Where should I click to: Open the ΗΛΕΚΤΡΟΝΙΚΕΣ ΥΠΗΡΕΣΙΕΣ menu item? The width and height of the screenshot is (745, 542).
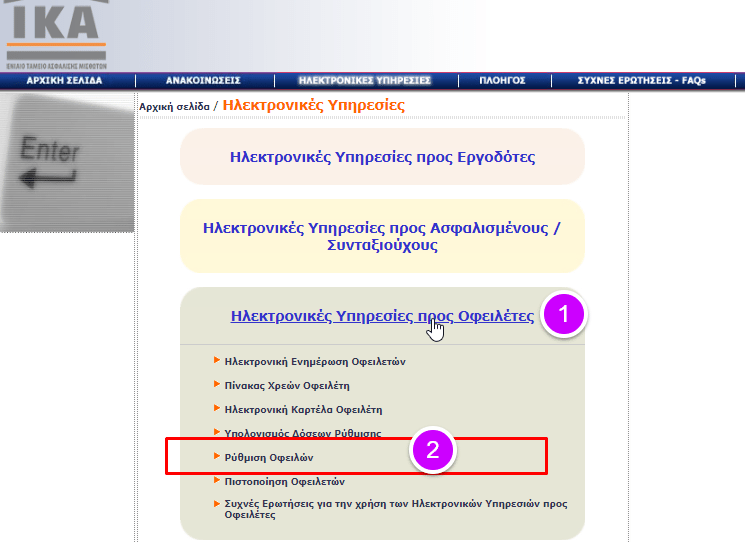tap(365, 81)
